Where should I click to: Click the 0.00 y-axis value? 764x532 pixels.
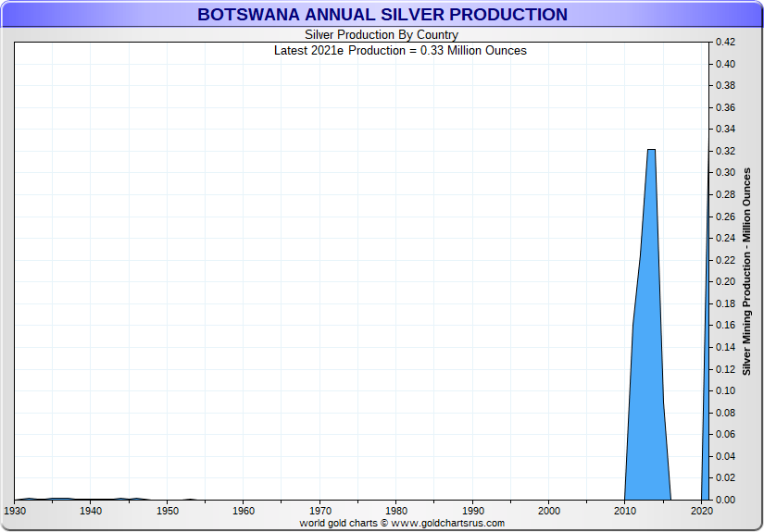(723, 500)
